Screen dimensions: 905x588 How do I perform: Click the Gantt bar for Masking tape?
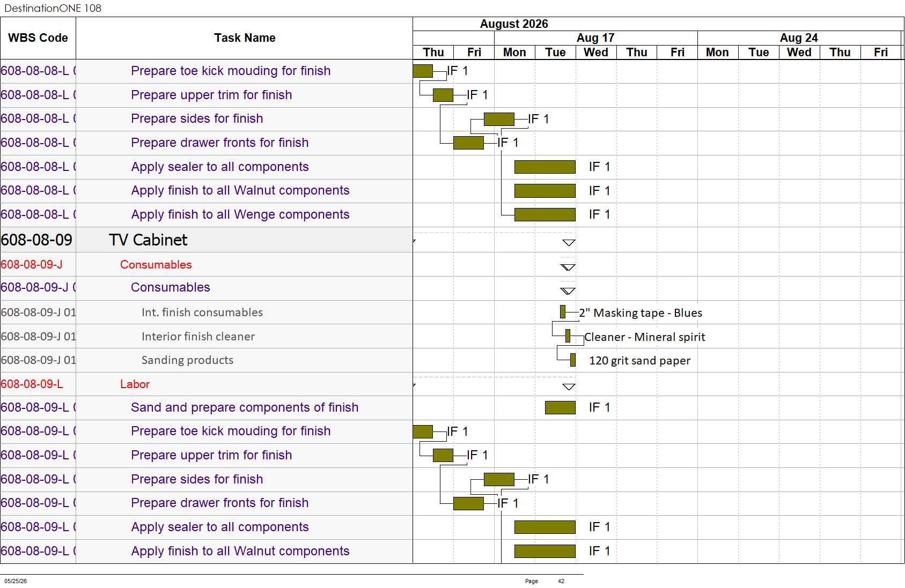(563, 311)
